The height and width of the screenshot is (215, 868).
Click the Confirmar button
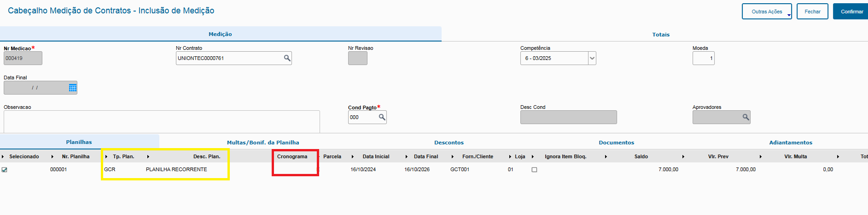851,12
